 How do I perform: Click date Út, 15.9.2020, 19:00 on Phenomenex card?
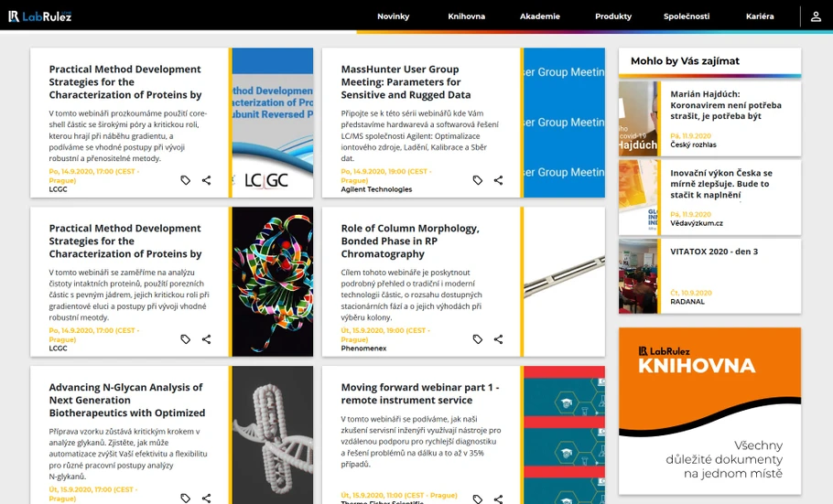(385, 335)
